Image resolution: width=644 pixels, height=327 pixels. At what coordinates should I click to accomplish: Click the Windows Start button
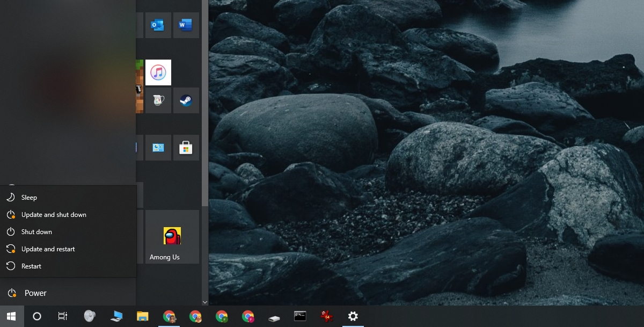tap(11, 316)
